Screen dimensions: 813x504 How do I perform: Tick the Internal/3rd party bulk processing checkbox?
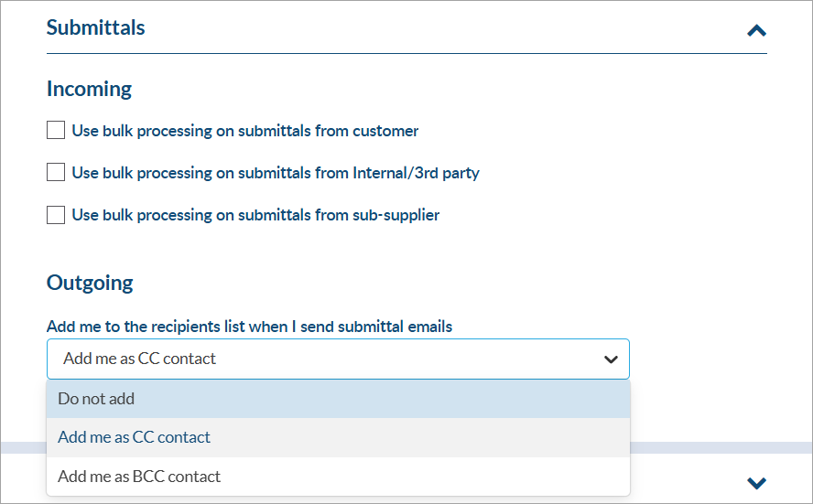(56, 172)
